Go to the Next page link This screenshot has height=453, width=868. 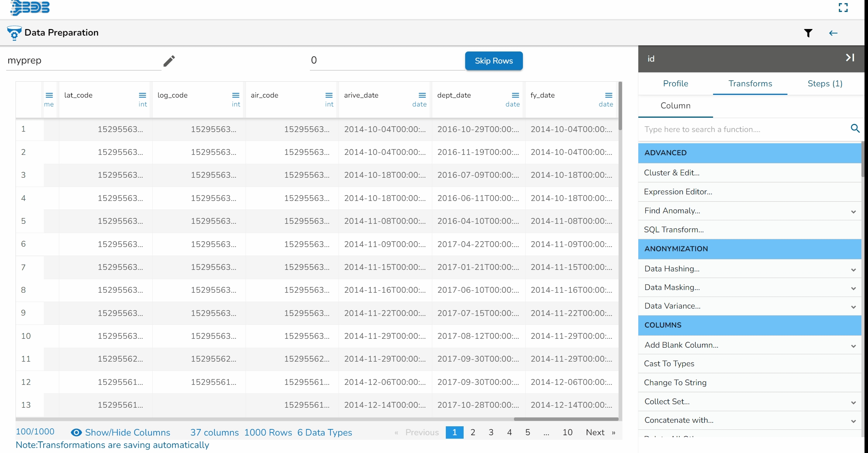click(x=595, y=432)
